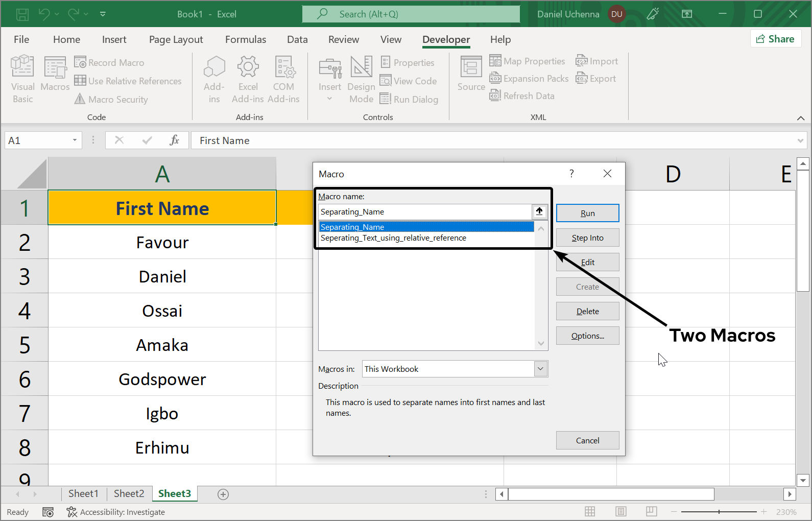812x521 pixels.
Task: Open COM Add-ins
Action: [x=283, y=78]
